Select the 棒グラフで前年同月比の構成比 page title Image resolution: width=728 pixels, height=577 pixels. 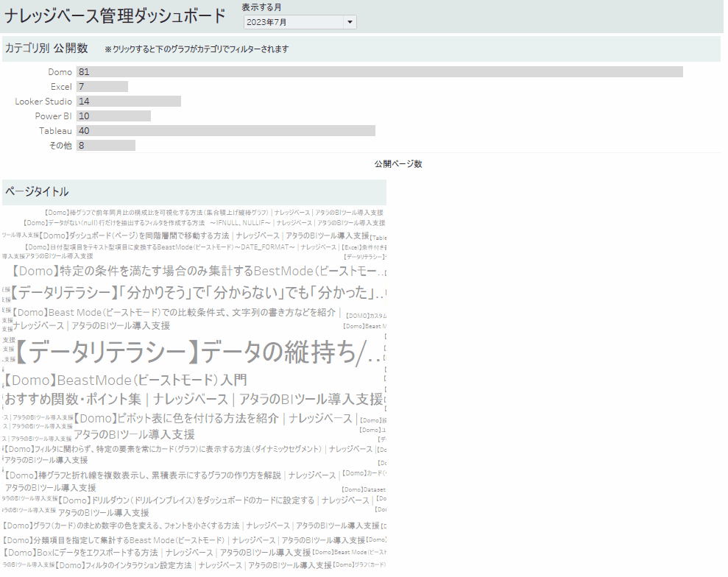coord(213,213)
